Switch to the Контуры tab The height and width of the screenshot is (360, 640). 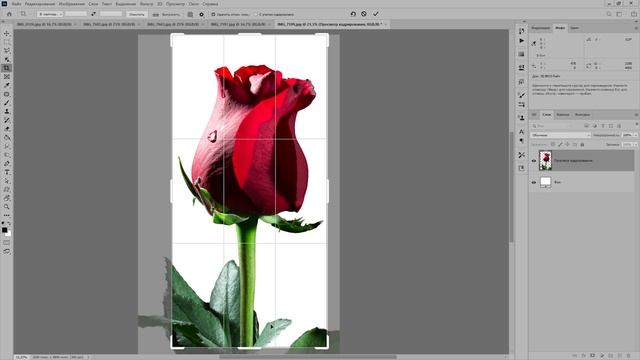[582, 115]
